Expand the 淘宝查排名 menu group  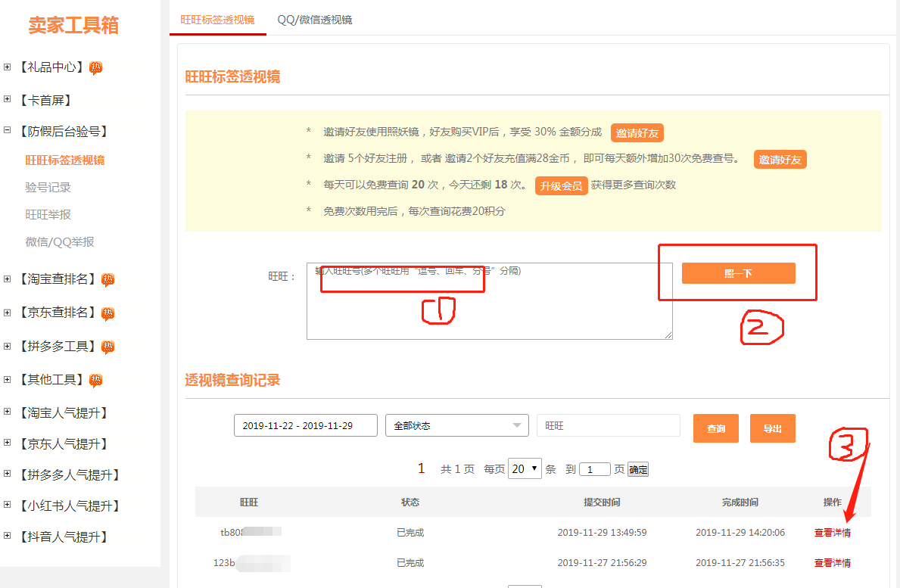click(8, 278)
